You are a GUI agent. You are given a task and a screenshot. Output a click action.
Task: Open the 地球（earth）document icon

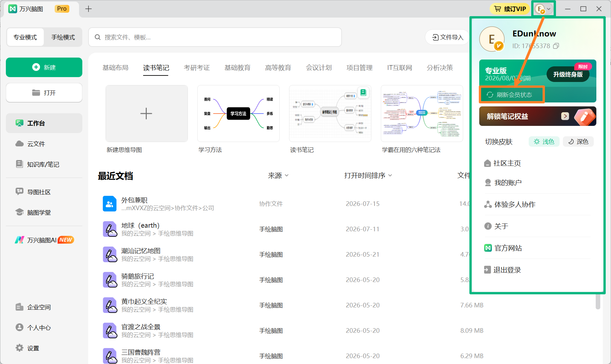(x=110, y=229)
